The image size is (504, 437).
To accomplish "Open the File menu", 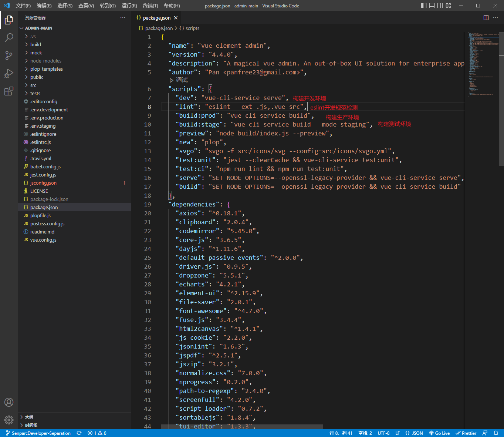I will 23,6.
